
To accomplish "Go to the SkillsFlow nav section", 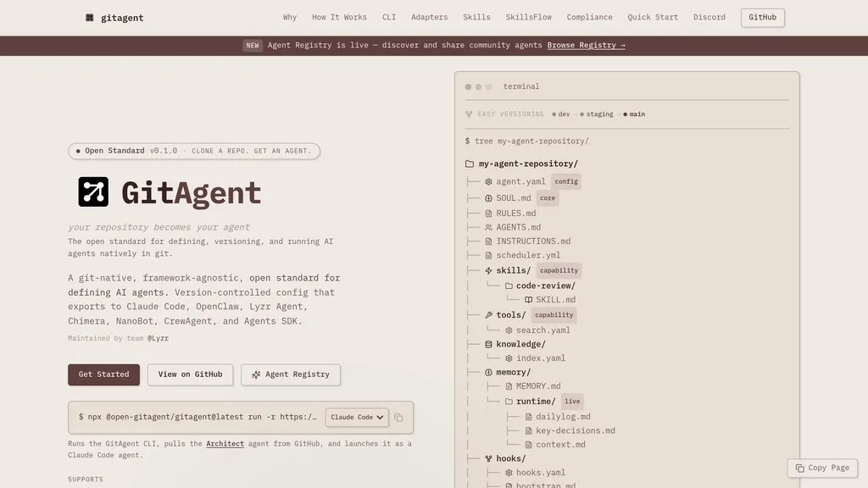I will (528, 17).
